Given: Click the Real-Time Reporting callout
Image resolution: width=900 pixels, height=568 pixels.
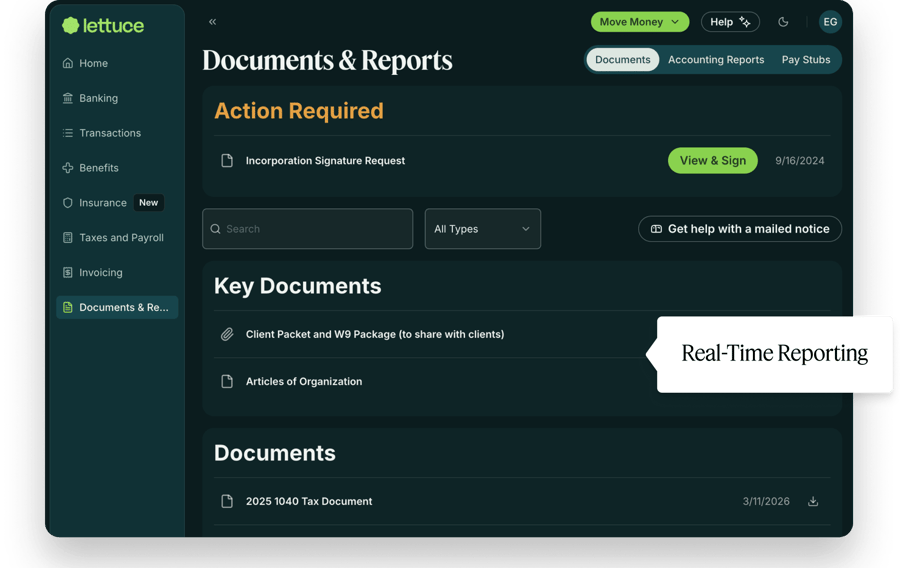Looking at the screenshot, I should pyautogui.click(x=774, y=354).
